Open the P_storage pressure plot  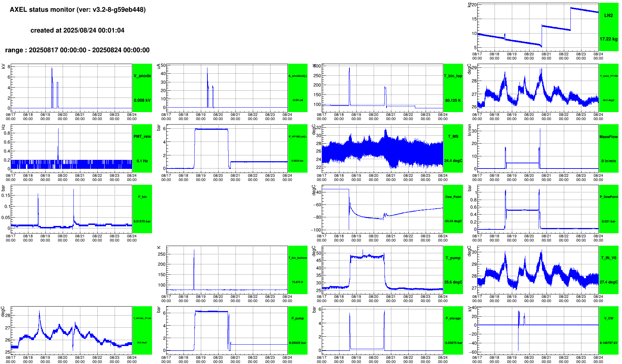[382, 330]
